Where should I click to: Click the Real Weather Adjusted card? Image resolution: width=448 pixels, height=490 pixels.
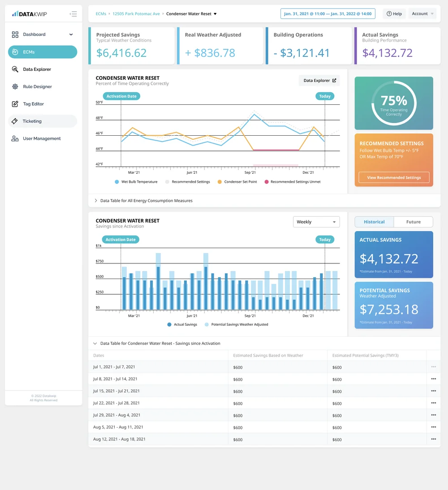click(x=220, y=46)
